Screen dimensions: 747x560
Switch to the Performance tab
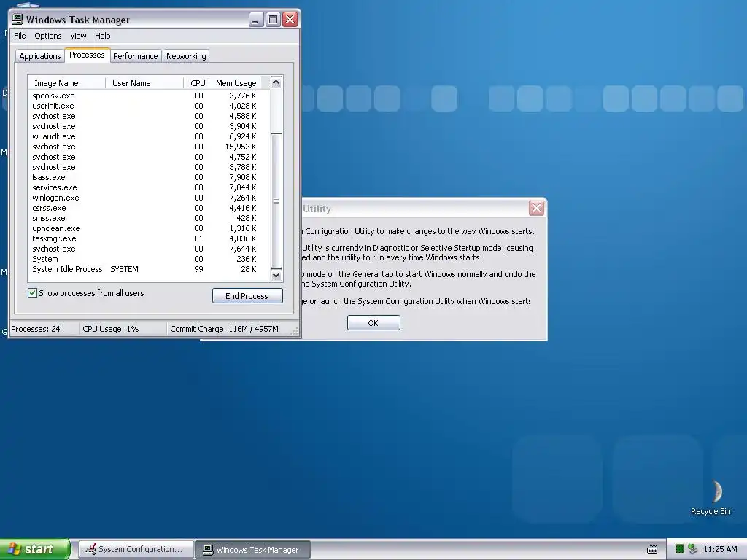pos(135,56)
